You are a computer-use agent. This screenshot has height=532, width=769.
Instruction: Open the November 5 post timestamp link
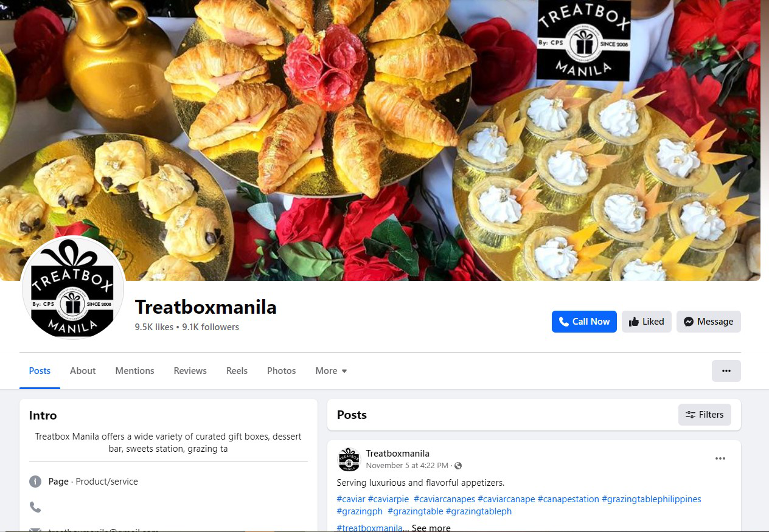[x=407, y=466]
